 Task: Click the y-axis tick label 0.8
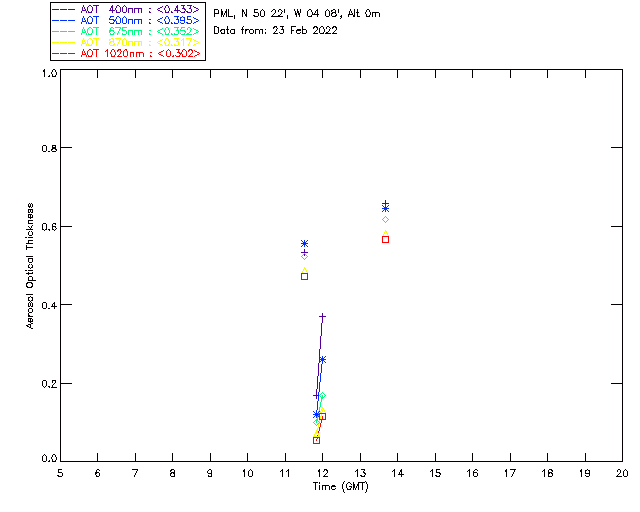(x=49, y=148)
